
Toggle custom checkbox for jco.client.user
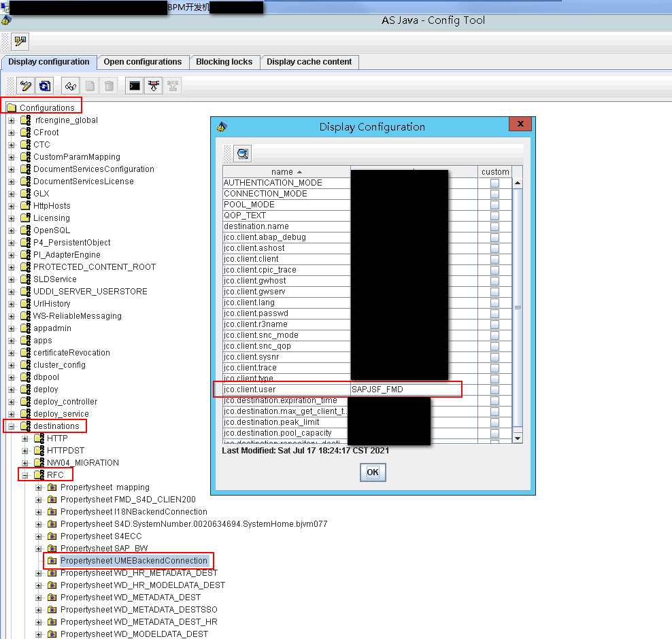tap(494, 390)
